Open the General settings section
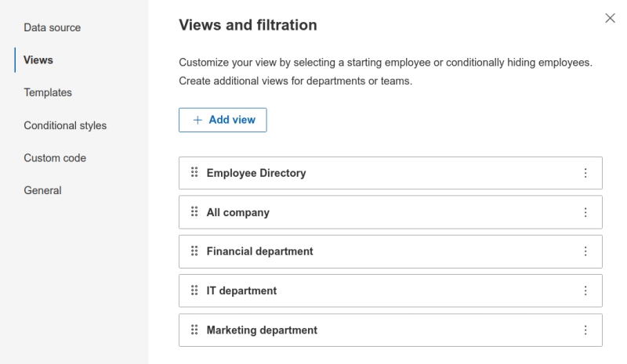627x364 pixels. 42,190
